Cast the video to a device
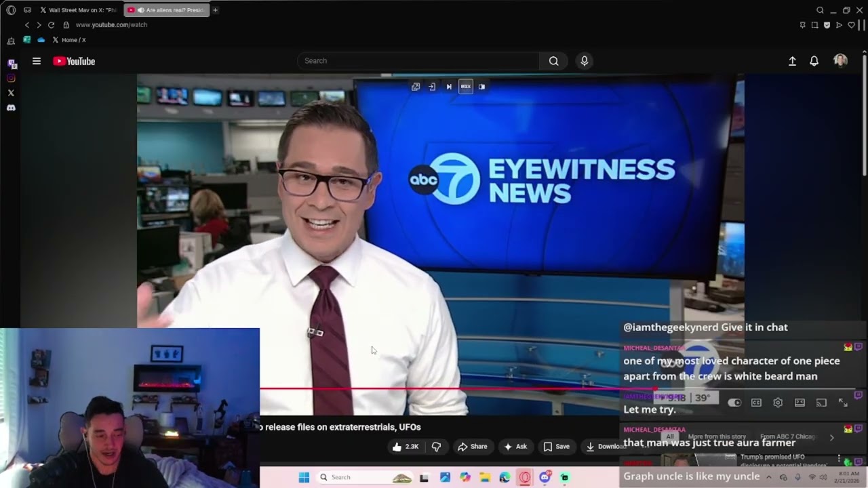 [x=821, y=403]
